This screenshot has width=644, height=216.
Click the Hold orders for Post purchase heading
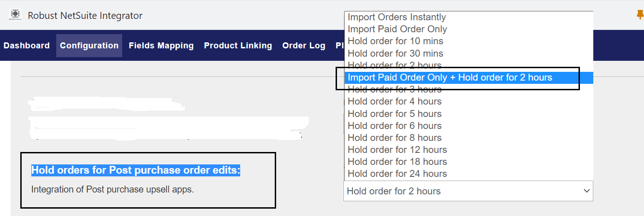click(x=136, y=170)
